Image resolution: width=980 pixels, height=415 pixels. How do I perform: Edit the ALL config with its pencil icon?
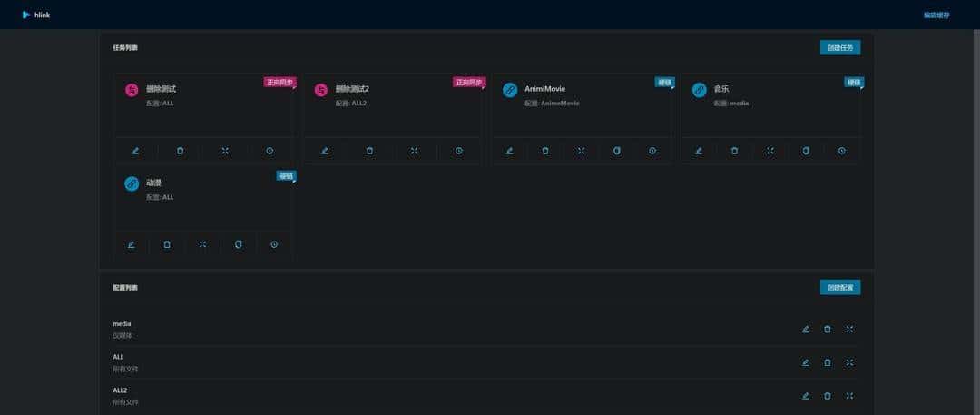click(x=806, y=362)
